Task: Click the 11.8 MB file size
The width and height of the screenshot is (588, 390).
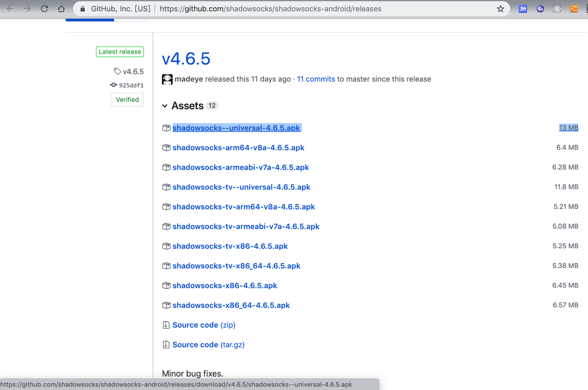Action: click(x=566, y=187)
